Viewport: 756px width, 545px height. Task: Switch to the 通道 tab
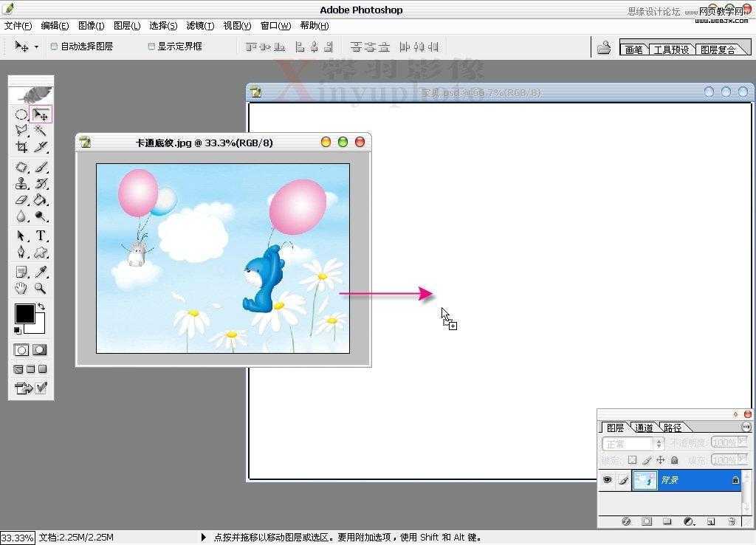coord(644,427)
